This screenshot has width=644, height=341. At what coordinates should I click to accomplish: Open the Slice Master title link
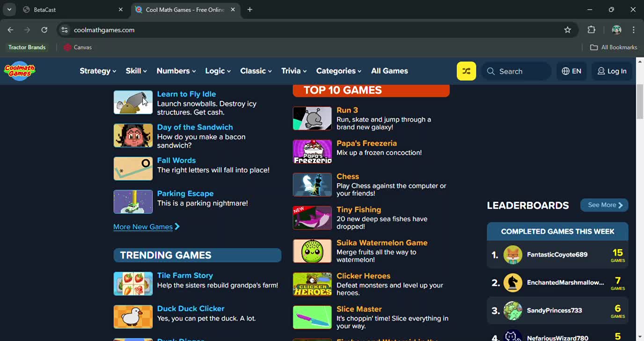359,309
